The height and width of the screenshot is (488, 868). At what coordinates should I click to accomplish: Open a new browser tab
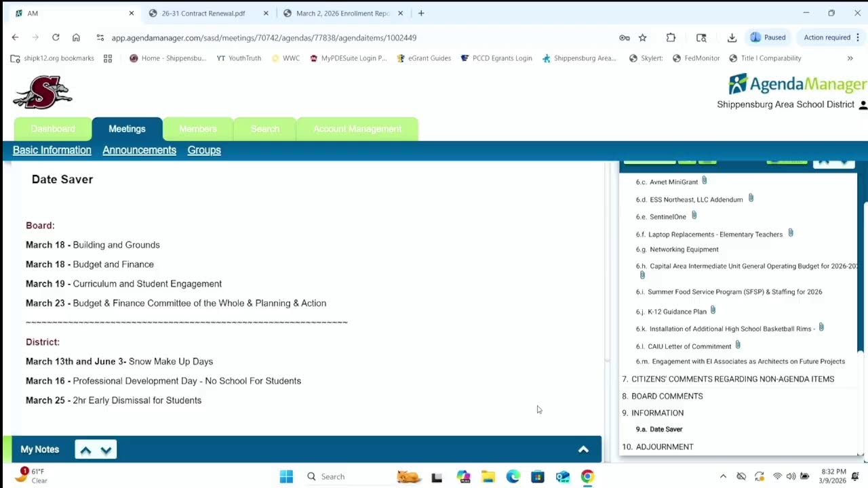421,13
